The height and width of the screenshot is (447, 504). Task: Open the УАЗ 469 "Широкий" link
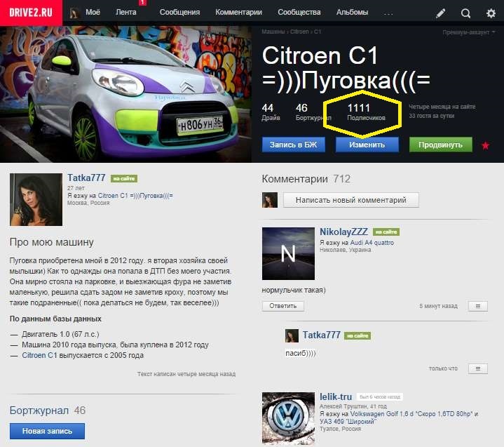tap(347, 421)
